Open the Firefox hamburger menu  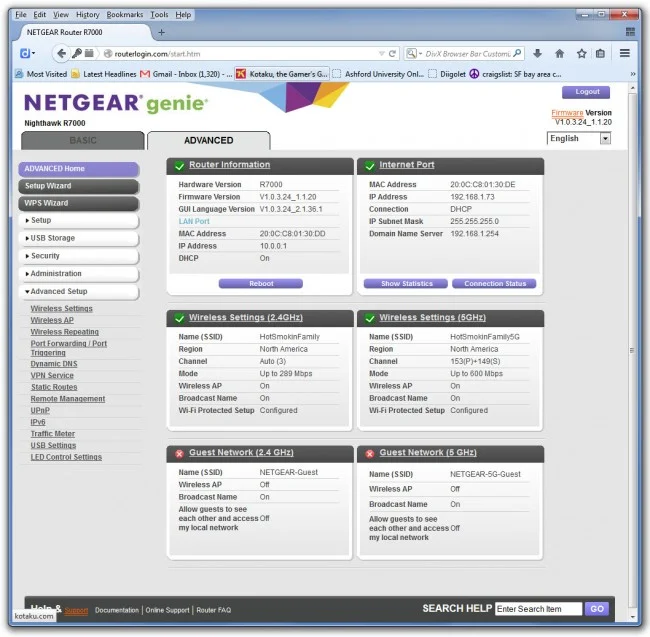point(624,53)
